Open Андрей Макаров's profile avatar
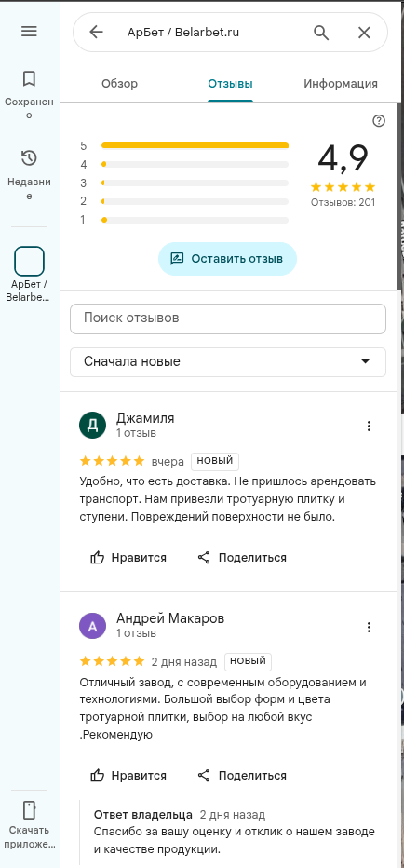The width and height of the screenshot is (404, 868). coord(93,626)
